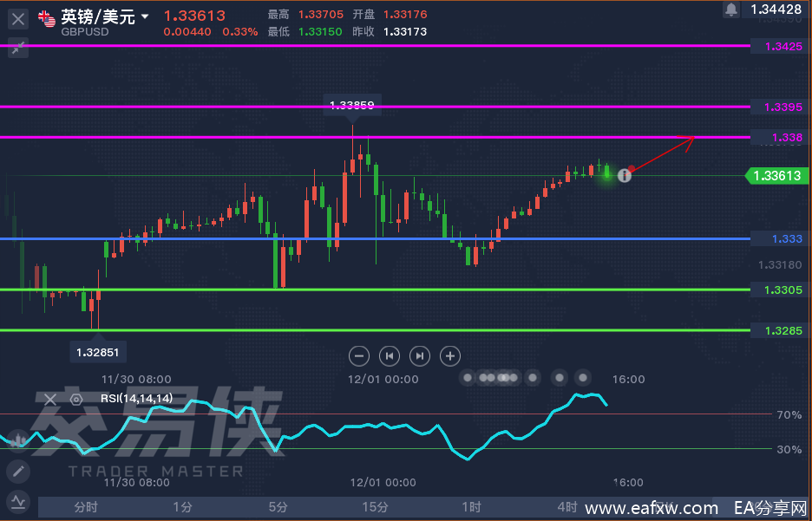Collapse chart using the shrink arrows icon

(18, 49)
